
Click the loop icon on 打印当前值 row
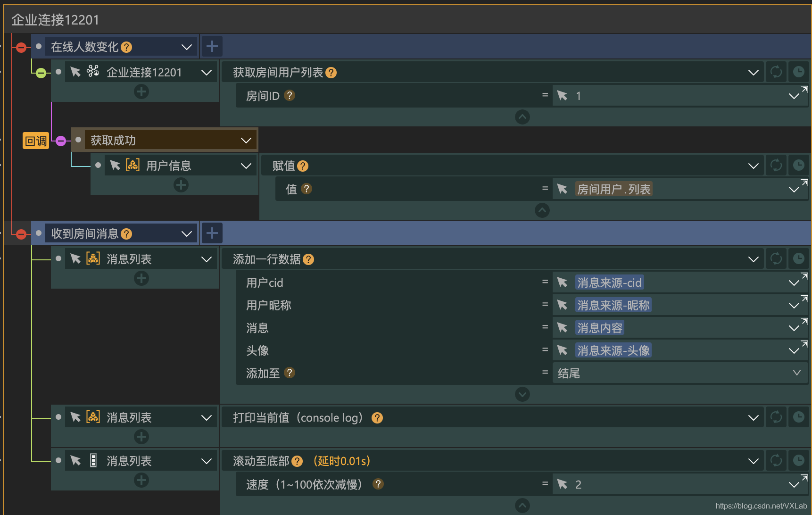(776, 417)
